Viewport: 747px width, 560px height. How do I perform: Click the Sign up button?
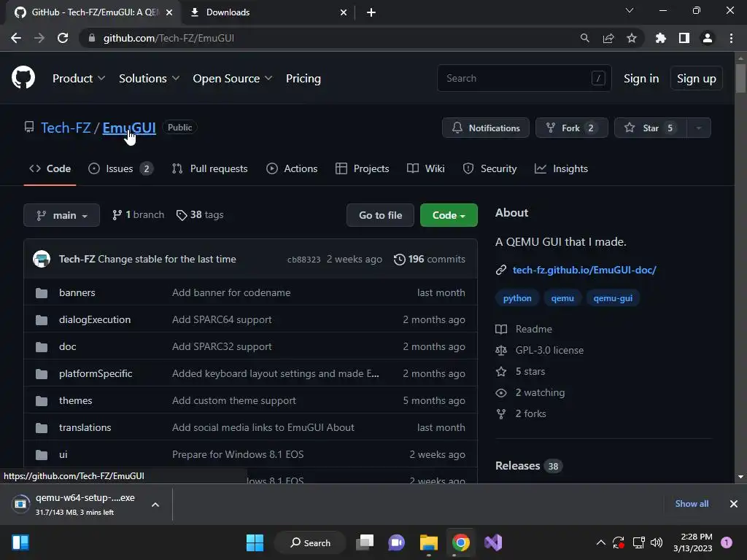click(x=697, y=79)
